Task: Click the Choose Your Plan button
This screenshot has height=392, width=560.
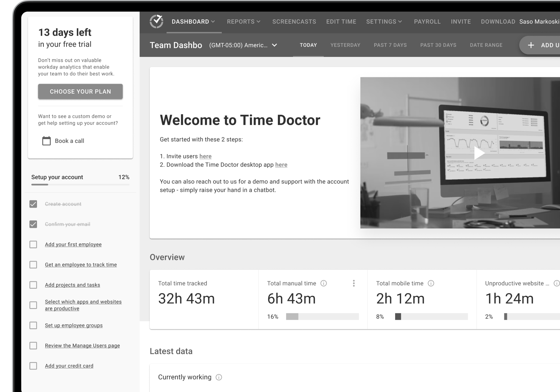Action: (80, 91)
